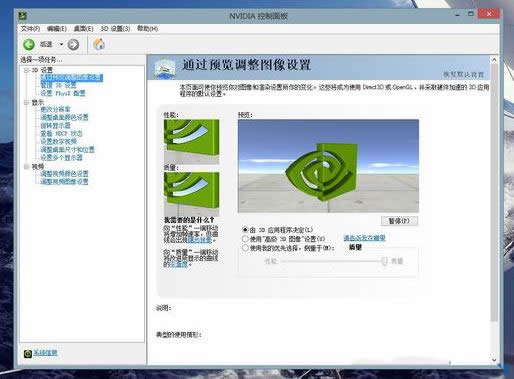Image resolution: width=514 pixels, height=379 pixels.
Task: Open the 文件(F) menu
Action: [x=30, y=29]
